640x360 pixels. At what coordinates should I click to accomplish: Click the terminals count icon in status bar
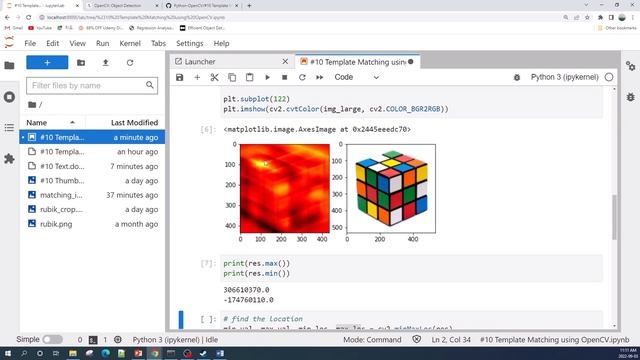pyautogui.click(x=93, y=340)
